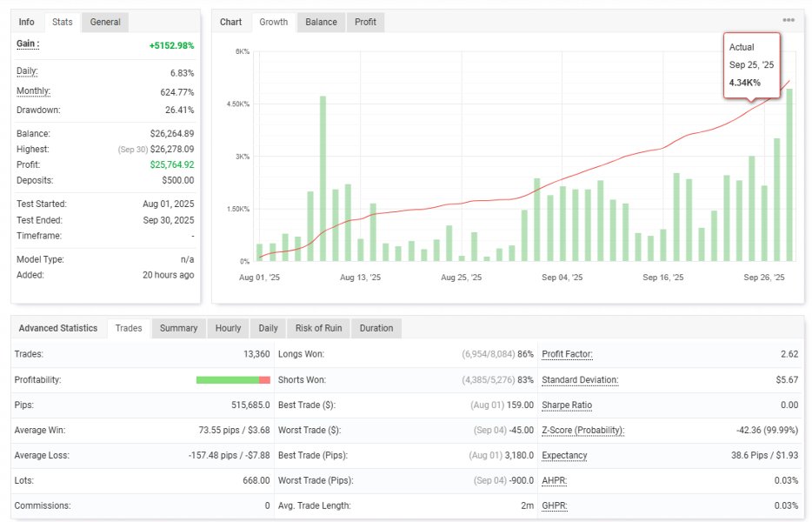Click the Standard Deviation label
The width and height of the screenshot is (812, 522).
[x=580, y=380]
